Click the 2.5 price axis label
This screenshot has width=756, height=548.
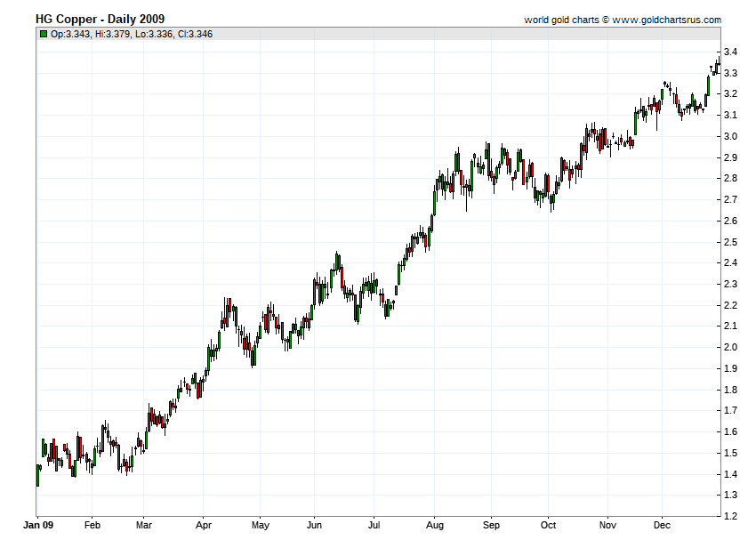(730, 242)
